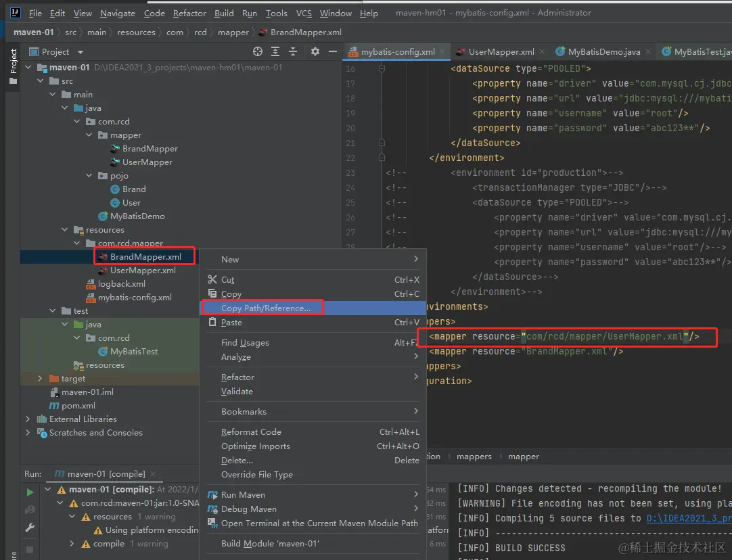Click the Expand All icon in Project panel

pos(275,52)
